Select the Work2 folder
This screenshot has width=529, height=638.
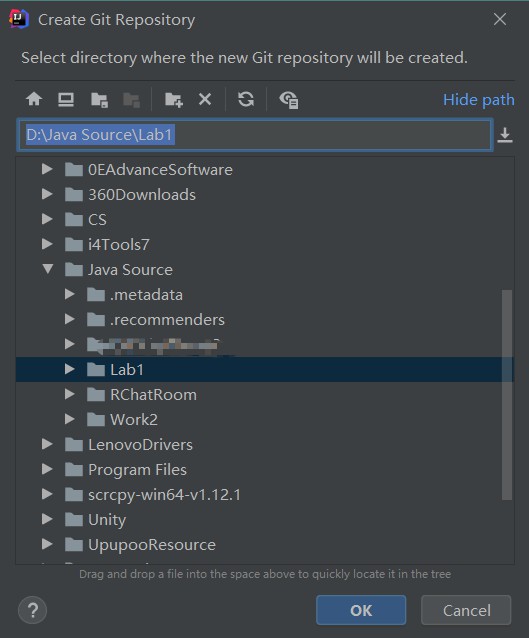[122, 420]
